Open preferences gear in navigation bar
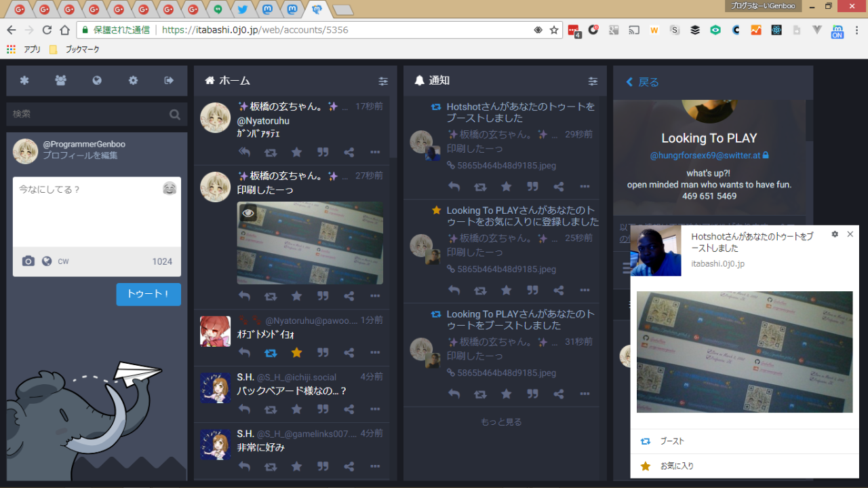This screenshot has width=868, height=488. [x=133, y=81]
